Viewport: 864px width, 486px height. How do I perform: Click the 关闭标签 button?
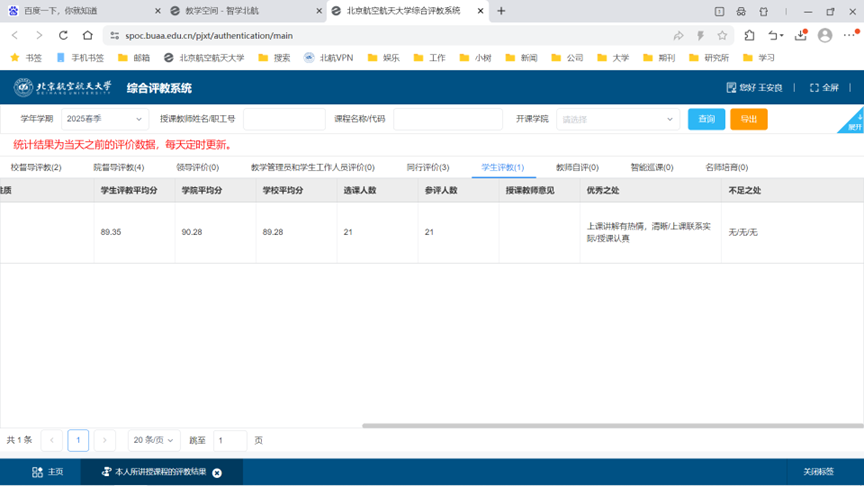818,472
